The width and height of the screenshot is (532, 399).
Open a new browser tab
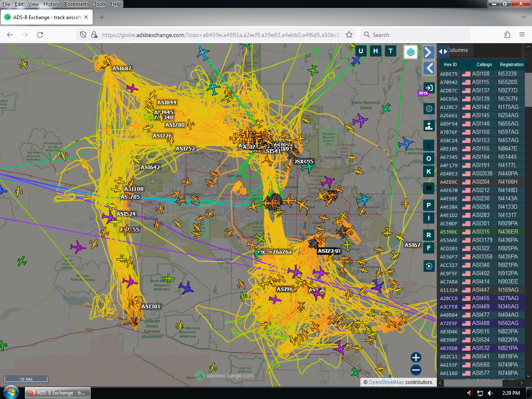101,17
